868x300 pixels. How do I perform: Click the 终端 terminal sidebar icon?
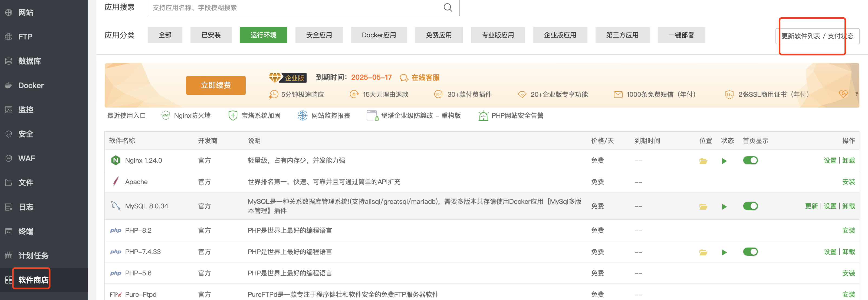point(9,231)
